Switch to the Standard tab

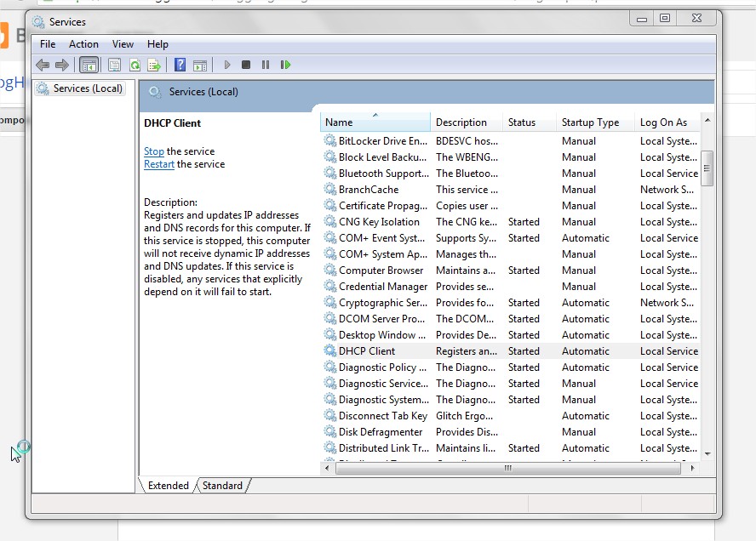[222, 485]
